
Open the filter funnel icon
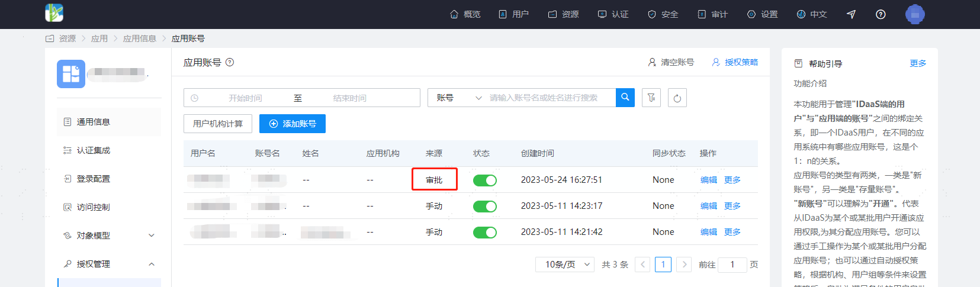point(651,98)
